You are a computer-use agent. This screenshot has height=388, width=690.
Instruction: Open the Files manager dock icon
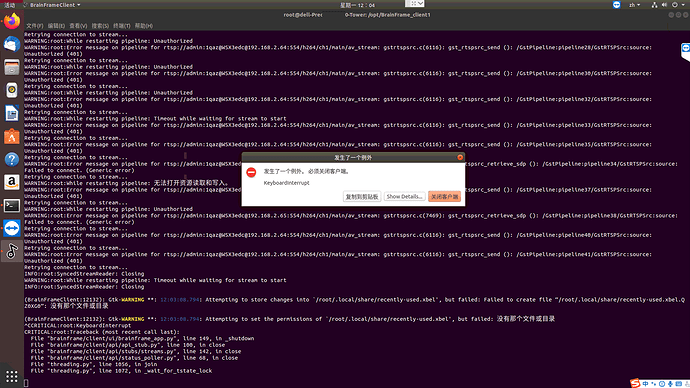point(12,67)
